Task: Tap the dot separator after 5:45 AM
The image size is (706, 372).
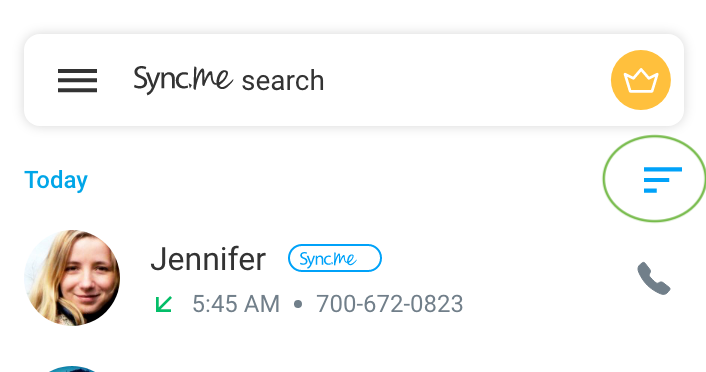Action: (x=298, y=304)
